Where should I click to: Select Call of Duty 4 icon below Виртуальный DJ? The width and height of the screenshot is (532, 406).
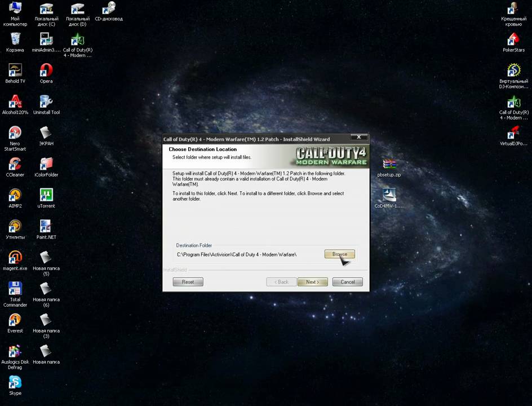point(513,108)
